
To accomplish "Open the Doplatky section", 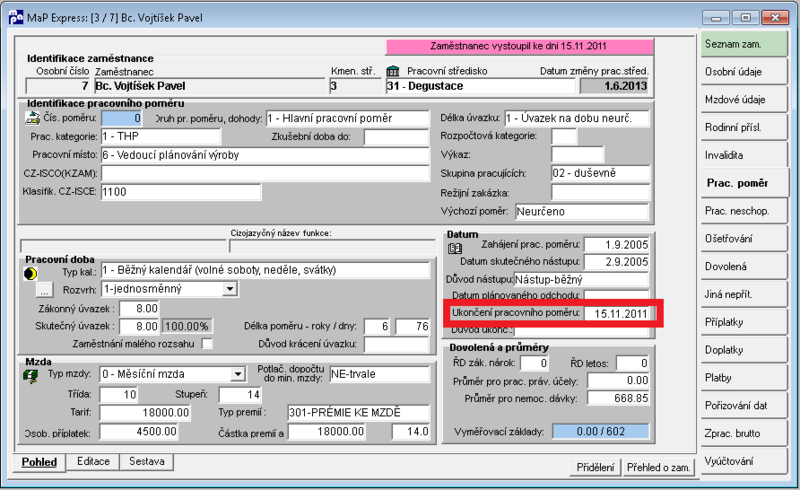I will (x=744, y=350).
